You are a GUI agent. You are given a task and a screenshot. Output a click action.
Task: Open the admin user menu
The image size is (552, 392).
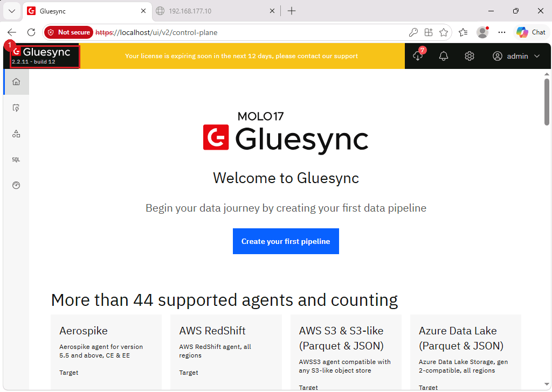[x=516, y=56]
